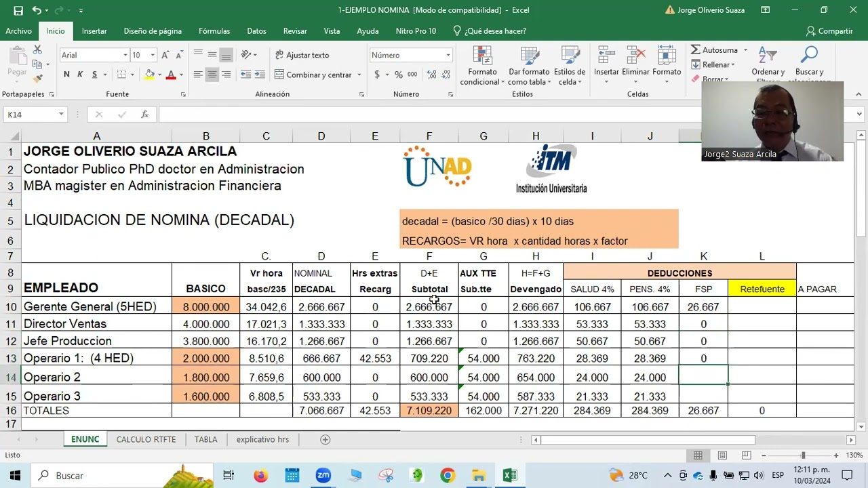Open the Archivo menu
This screenshot has height=488, width=868.
(19, 31)
